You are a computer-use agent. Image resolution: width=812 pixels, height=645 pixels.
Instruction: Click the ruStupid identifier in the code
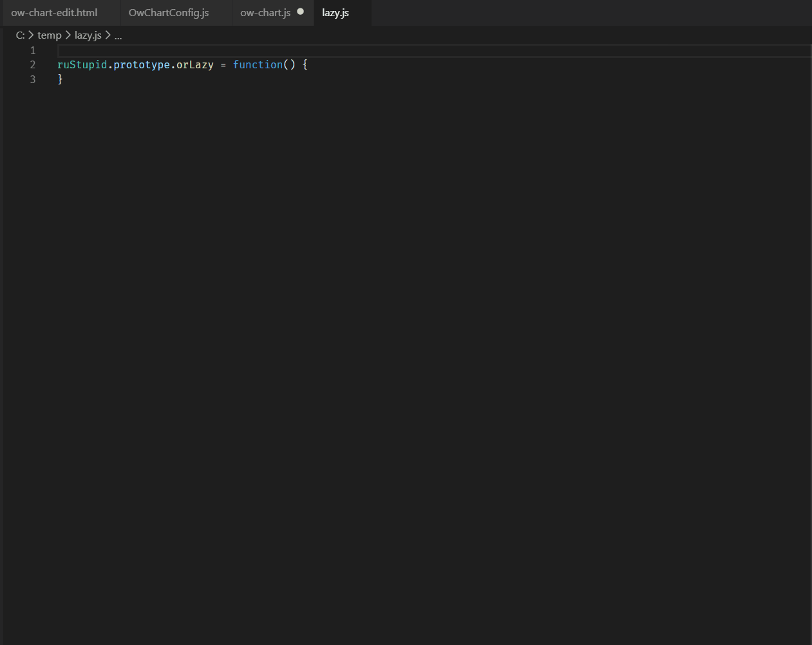coord(81,64)
